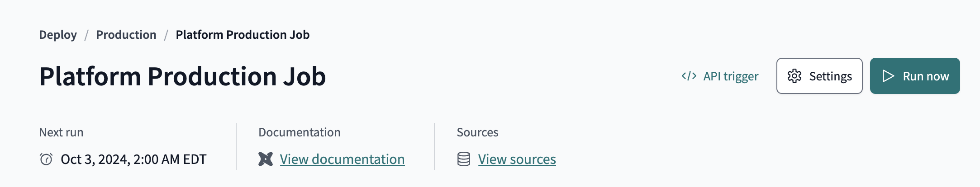Open the job Settings button
Screen dimensions: 980x187
point(819,76)
